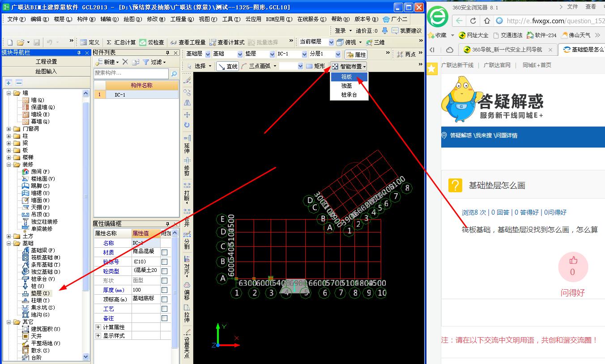Check the 附加 box for 砼类型 row
This screenshot has width=605, height=364.
[165, 271]
